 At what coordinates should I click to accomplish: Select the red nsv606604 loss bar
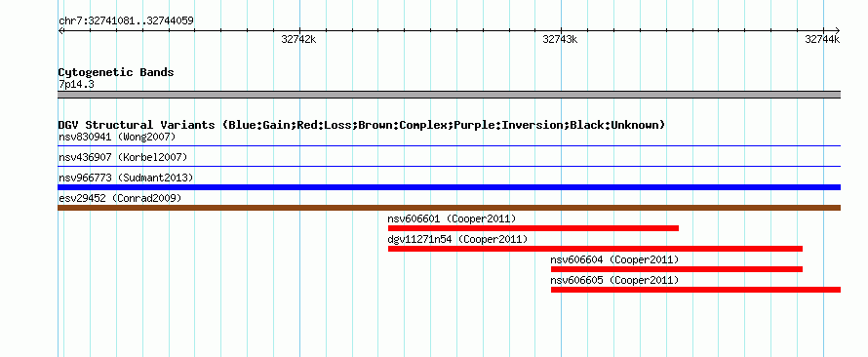[677, 269]
